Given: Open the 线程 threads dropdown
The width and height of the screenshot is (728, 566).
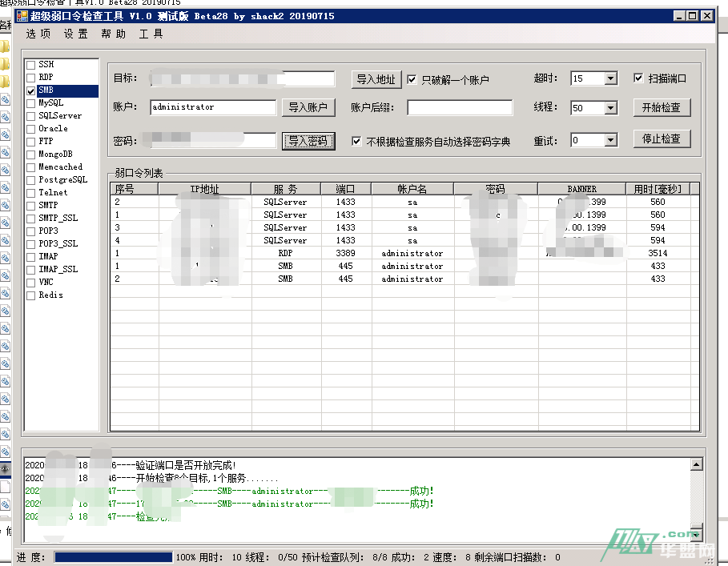Looking at the screenshot, I should tap(609, 106).
